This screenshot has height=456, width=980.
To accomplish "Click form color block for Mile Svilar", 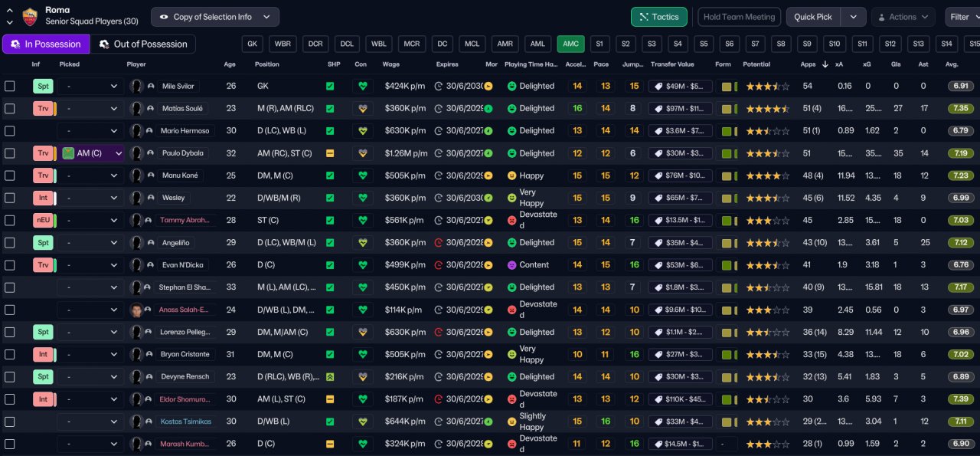I will point(727,87).
